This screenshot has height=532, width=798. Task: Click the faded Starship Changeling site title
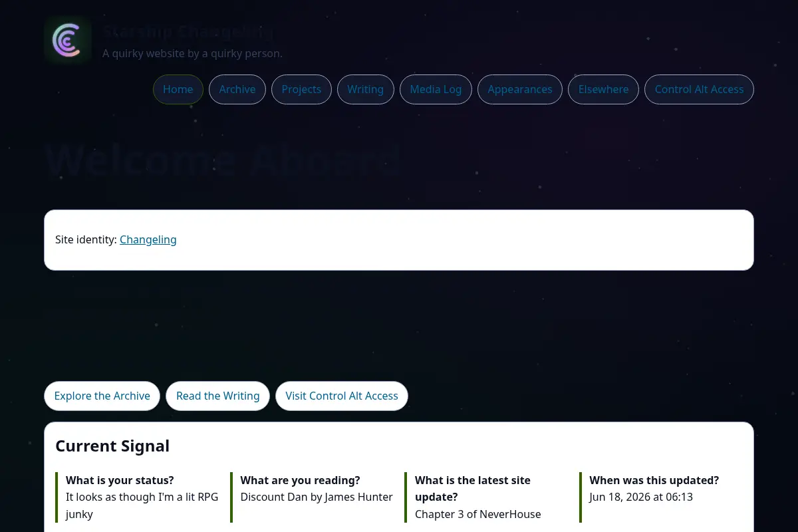click(x=188, y=32)
